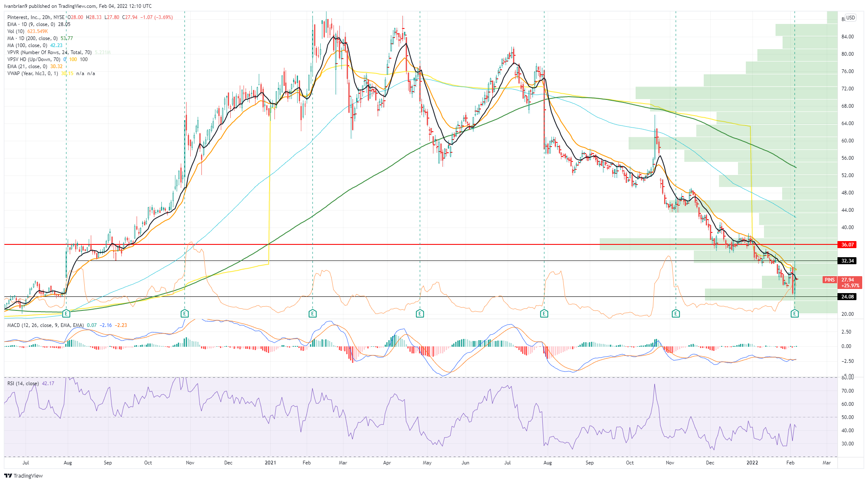Select the earnings E marker before May 2021
Viewport: 868px width, 483px height.
420,314
